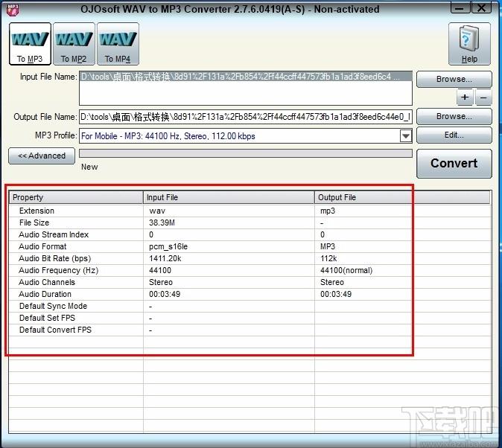Click the conversion progress bar
The width and height of the screenshot is (502, 448).
[x=246, y=153]
